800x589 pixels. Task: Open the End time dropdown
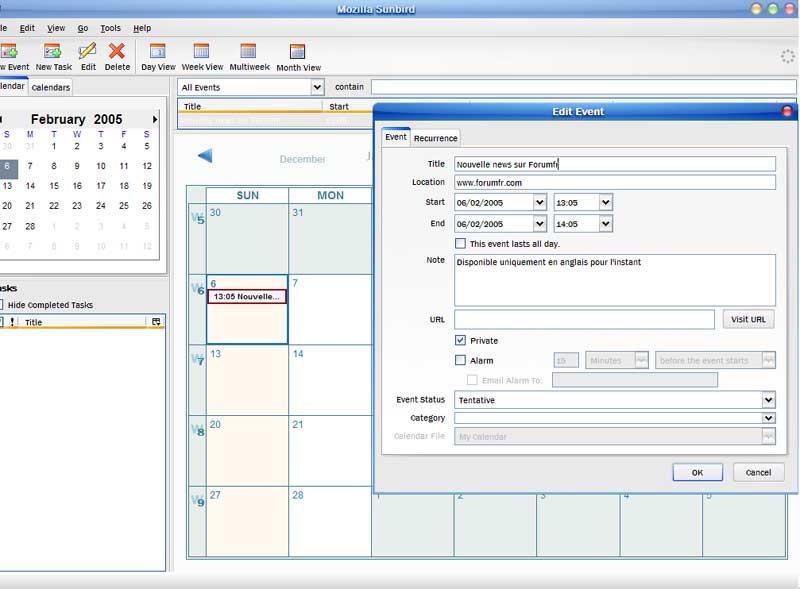606,224
